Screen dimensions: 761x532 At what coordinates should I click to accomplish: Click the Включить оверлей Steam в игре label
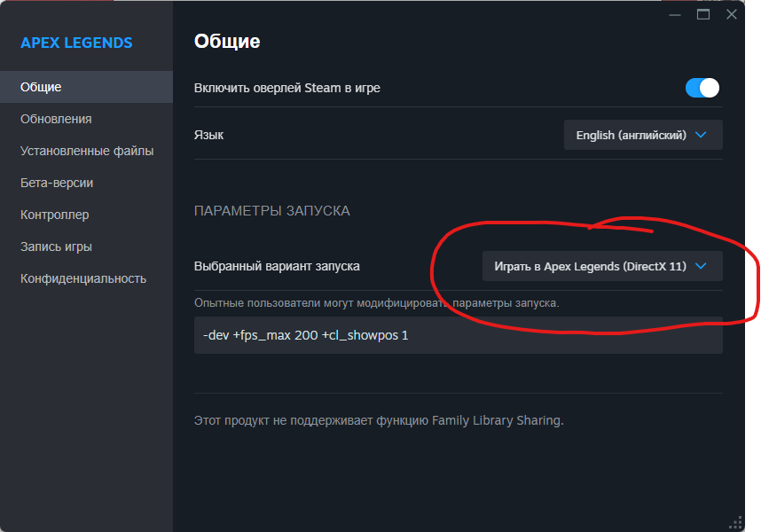[286, 88]
